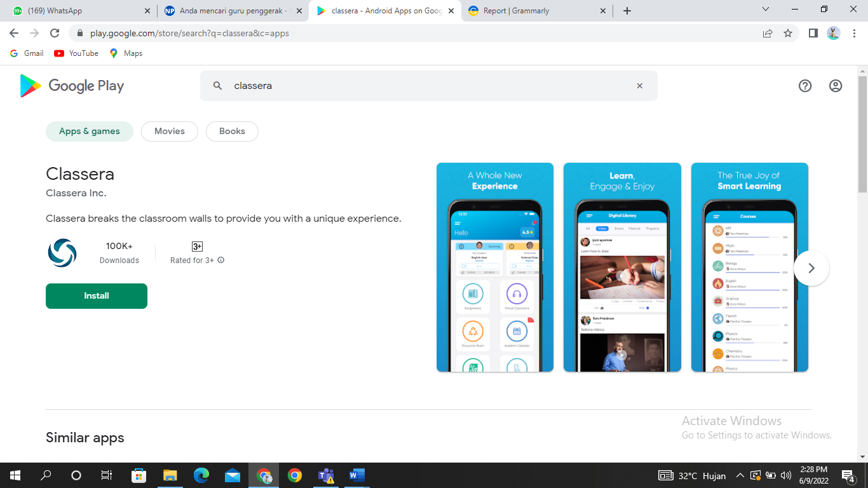Screen dimensions: 868x488
Task: Open the browser side panel icon
Action: click(x=813, y=33)
